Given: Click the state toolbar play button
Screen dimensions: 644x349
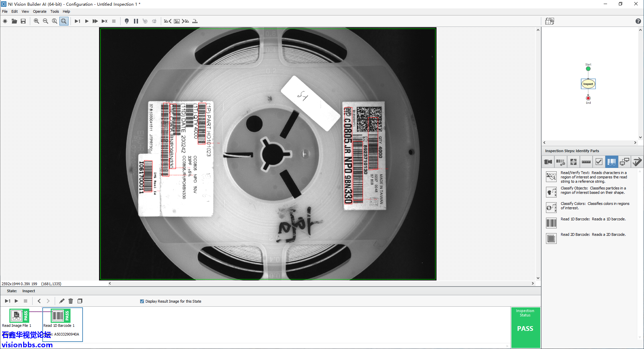Looking at the screenshot, I should (16, 301).
